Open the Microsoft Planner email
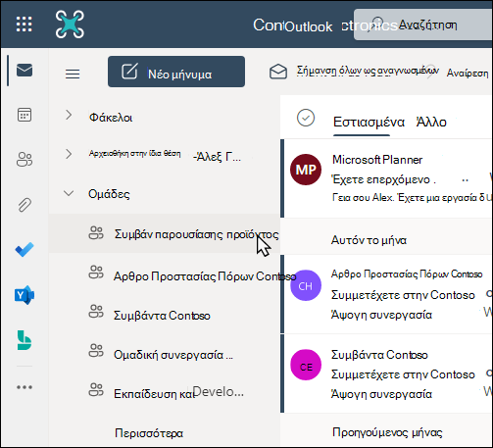 click(x=387, y=178)
